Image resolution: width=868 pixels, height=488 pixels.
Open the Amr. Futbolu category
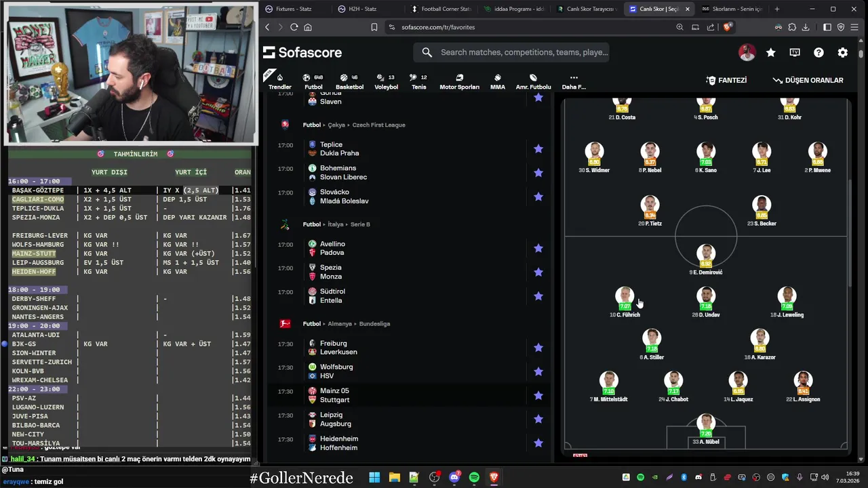coord(533,81)
